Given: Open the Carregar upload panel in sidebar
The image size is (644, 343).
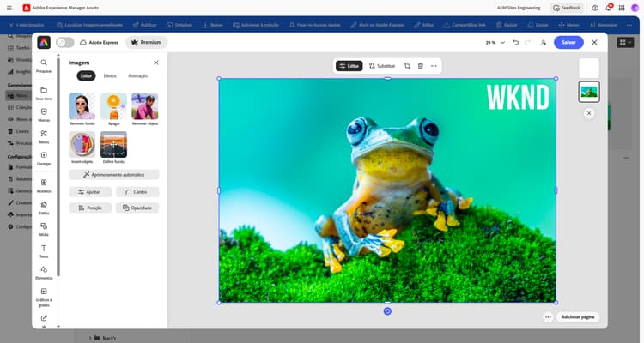Looking at the screenshot, I should (x=44, y=159).
